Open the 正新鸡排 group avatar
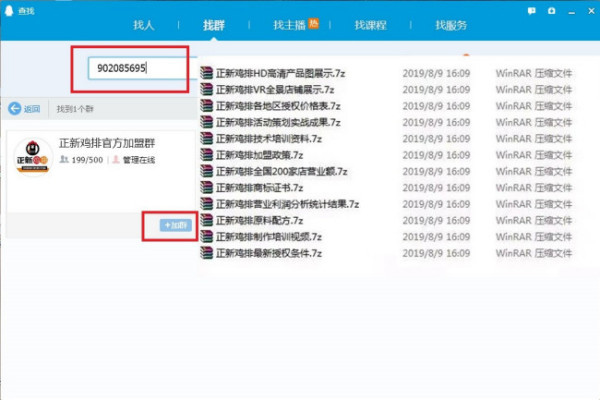The width and height of the screenshot is (600, 400). click(x=33, y=157)
